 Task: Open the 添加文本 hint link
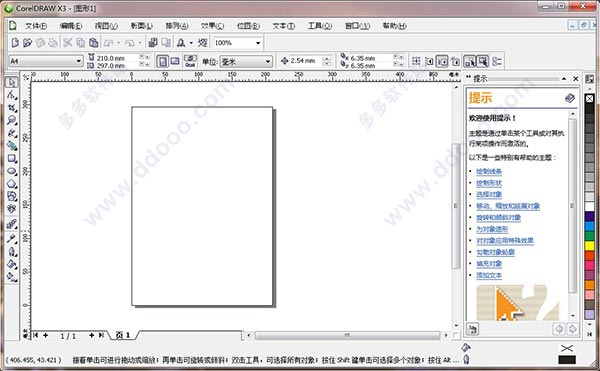pyautogui.click(x=489, y=275)
